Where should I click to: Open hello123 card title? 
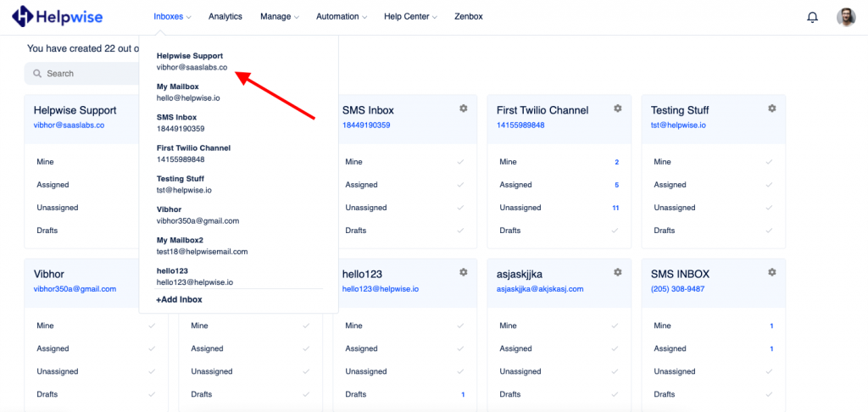pyautogui.click(x=362, y=274)
